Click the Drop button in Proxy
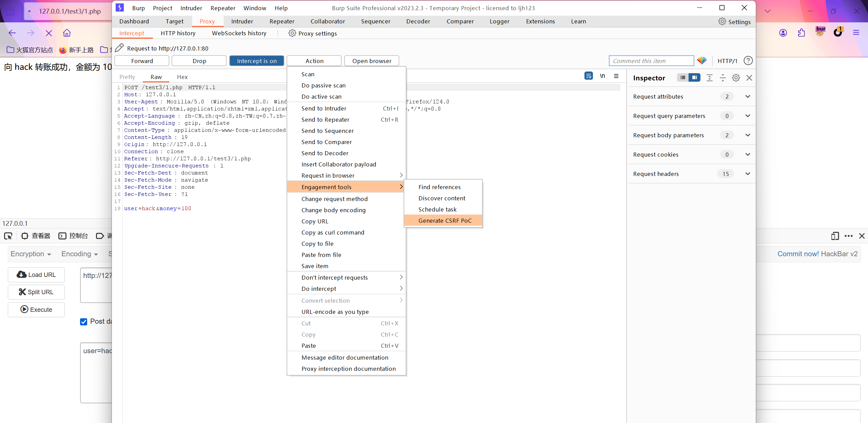The image size is (868, 423). (x=199, y=61)
